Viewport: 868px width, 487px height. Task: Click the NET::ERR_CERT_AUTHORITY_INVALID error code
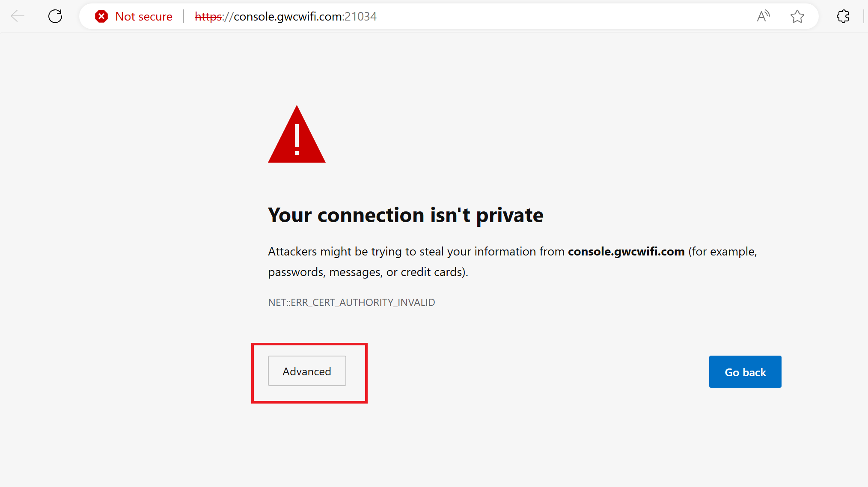[351, 303]
